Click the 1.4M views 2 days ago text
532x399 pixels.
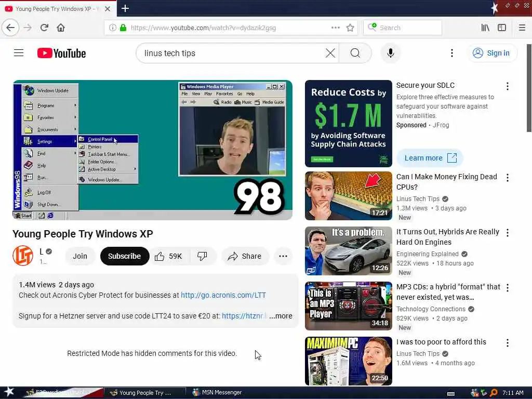(56, 285)
